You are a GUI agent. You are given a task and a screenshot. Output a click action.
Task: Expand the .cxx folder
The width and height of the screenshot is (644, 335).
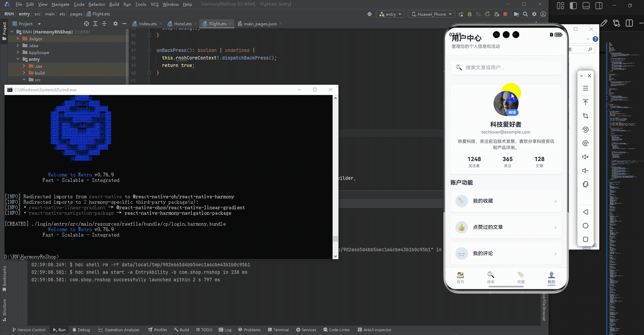[24, 66]
